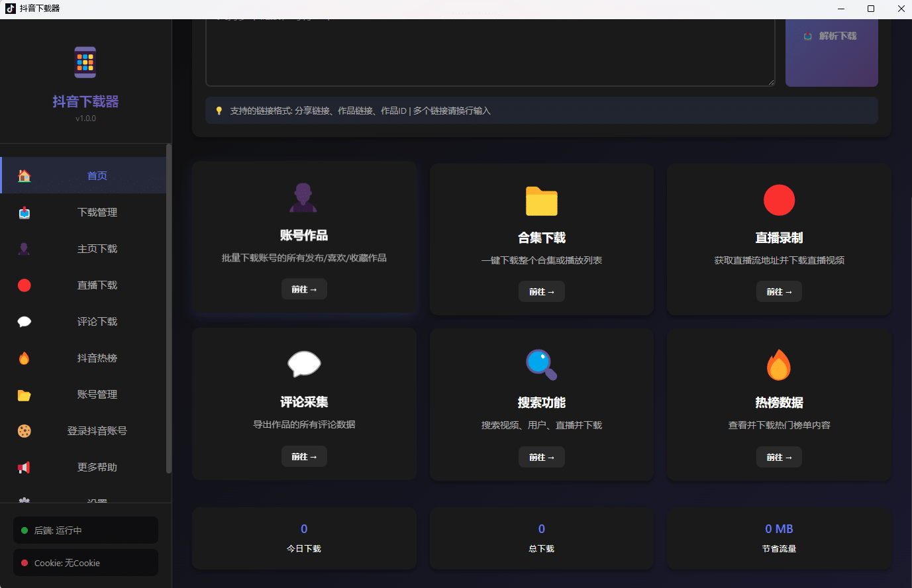
Task: Select the 下载管理 sidebar icon
Action: pyautogui.click(x=24, y=212)
